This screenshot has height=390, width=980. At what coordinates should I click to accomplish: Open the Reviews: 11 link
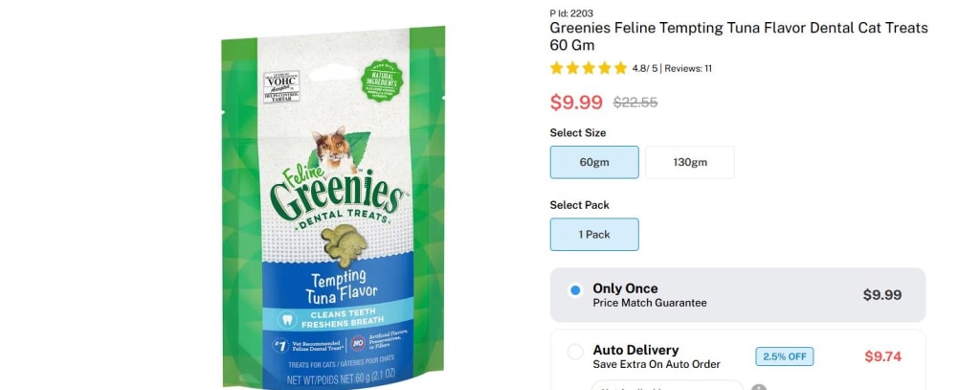coord(687,69)
